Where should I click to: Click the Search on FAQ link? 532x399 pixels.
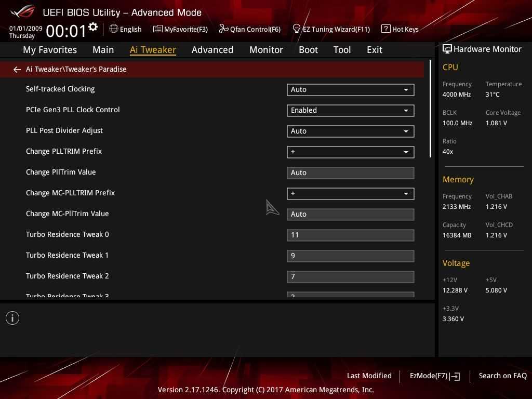502,376
